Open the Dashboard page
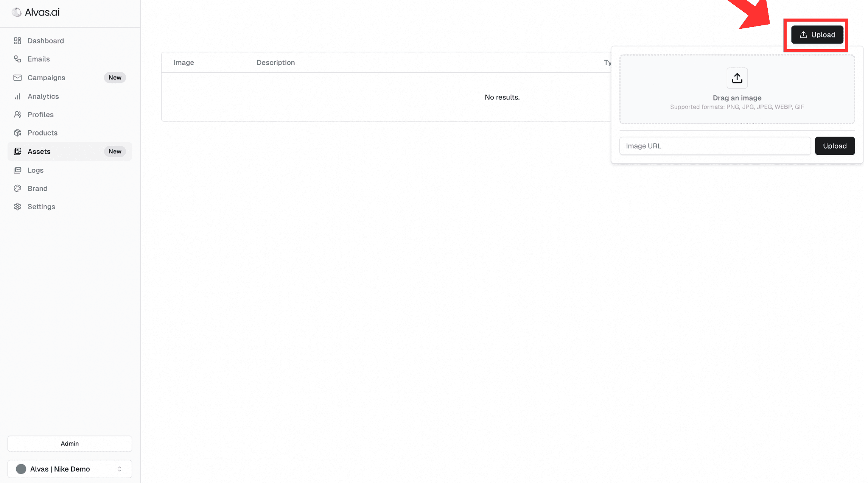This screenshot has width=868, height=483. 70,41
